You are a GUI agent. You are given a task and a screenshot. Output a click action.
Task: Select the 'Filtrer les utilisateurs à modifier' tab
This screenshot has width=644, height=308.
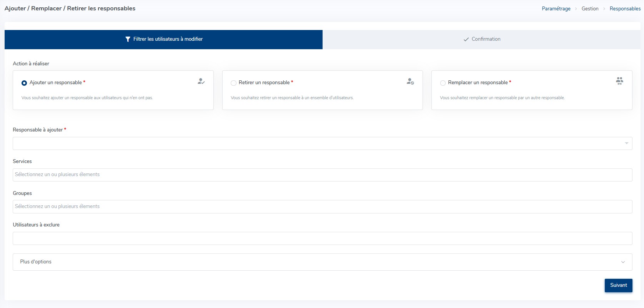[x=164, y=39]
